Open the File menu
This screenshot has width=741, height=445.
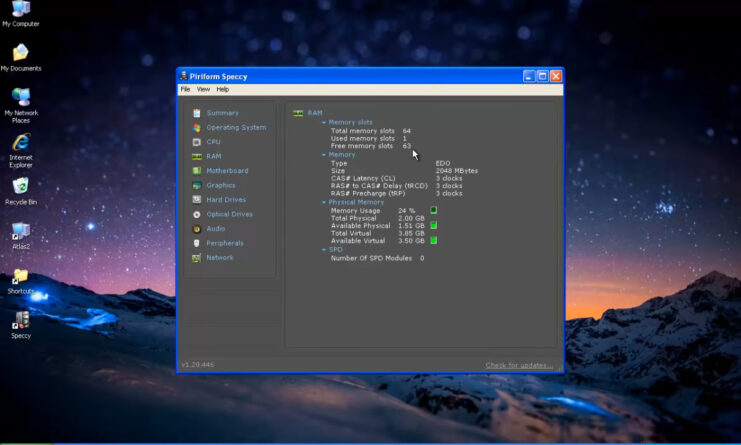pos(185,89)
